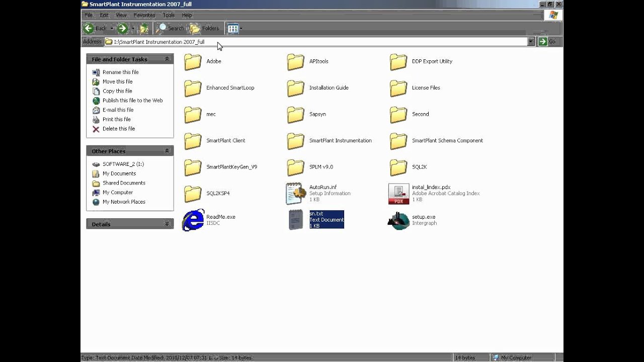Select the APItools folder icon
The width and height of the screenshot is (644, 362).
pyautogui.click(x=296, y=62)
